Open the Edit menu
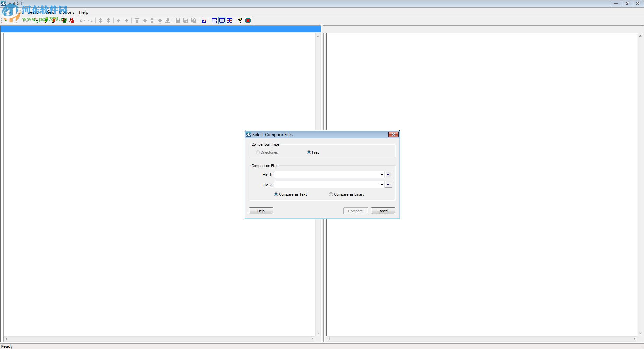 point(19,12)
